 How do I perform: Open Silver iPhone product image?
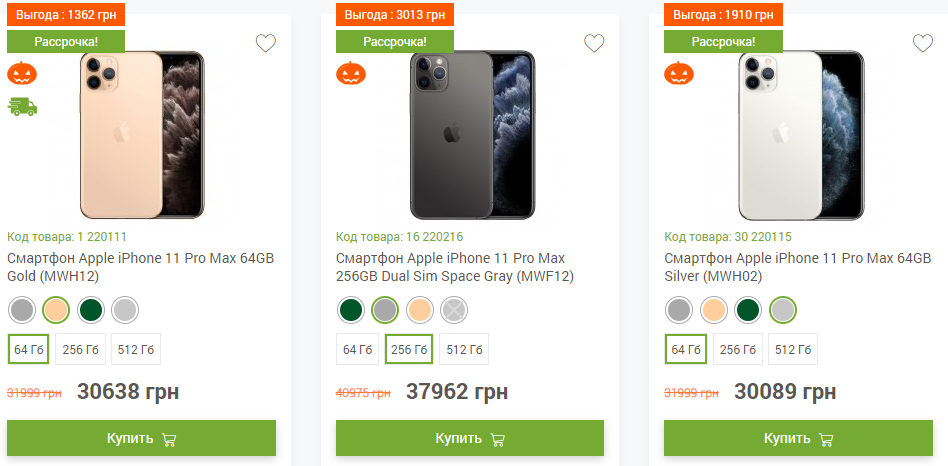click(800, 135)
